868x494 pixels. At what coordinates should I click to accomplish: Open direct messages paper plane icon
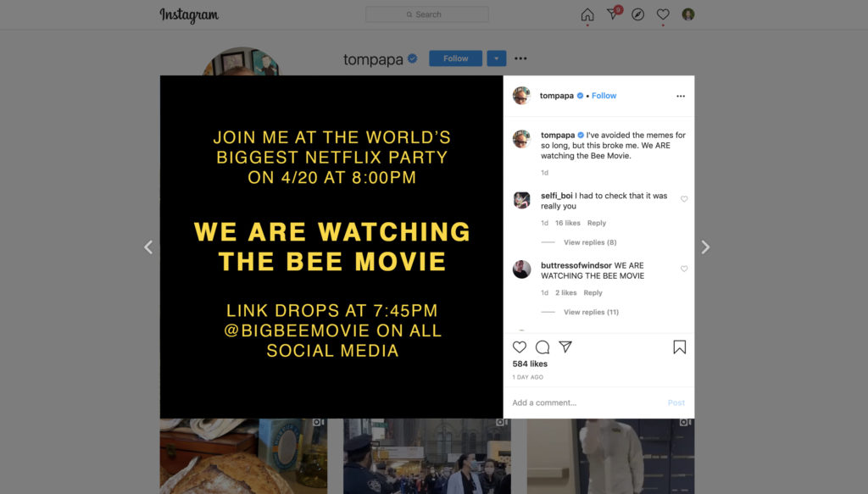[x=613, y=14]
